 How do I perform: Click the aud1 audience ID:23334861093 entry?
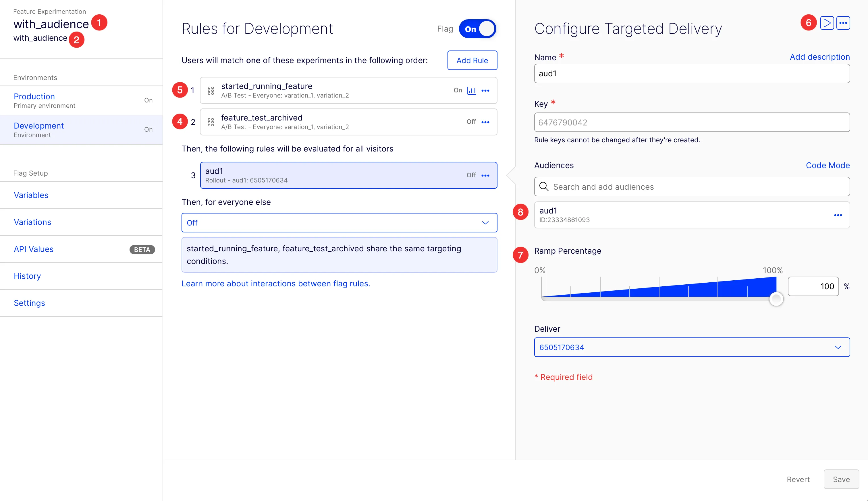tap(692, 215)
